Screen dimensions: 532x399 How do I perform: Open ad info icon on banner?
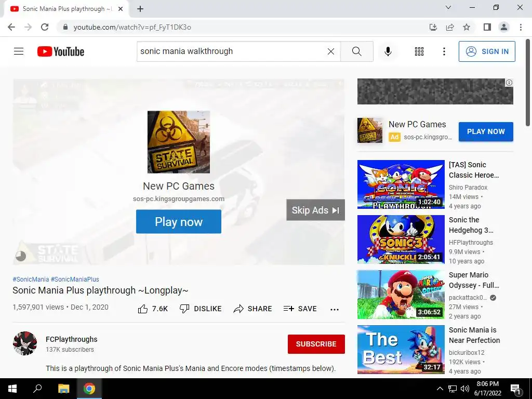509,83
